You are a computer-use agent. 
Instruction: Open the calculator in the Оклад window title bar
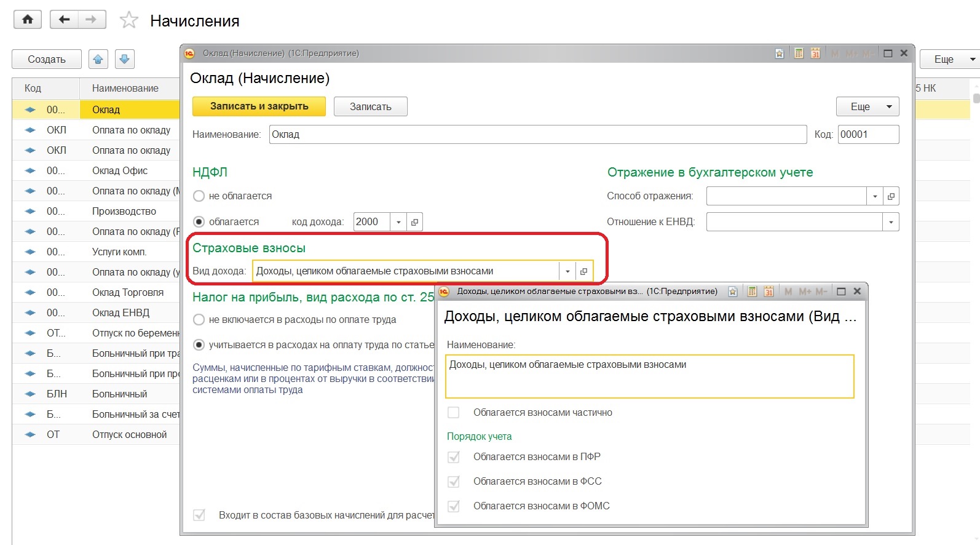pyautogui.click(x=798, y=54)
